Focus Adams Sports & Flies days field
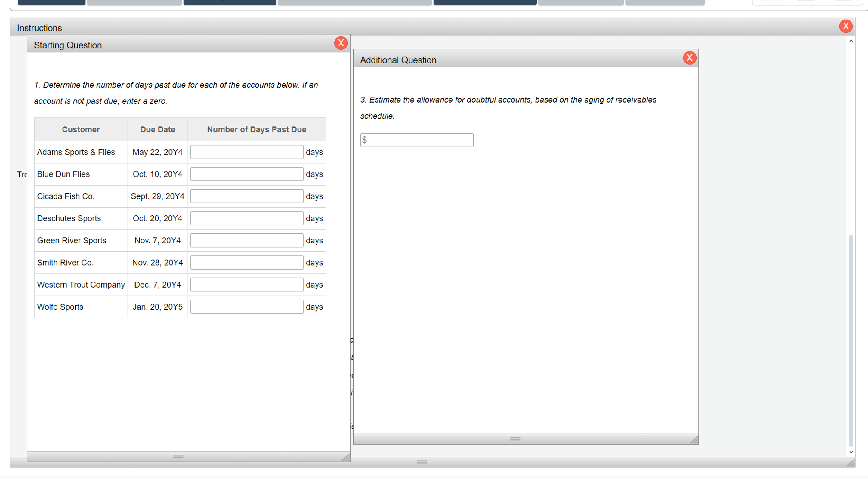Image resolution: width=868 pixels, height=478 pixels. [246, 152]
